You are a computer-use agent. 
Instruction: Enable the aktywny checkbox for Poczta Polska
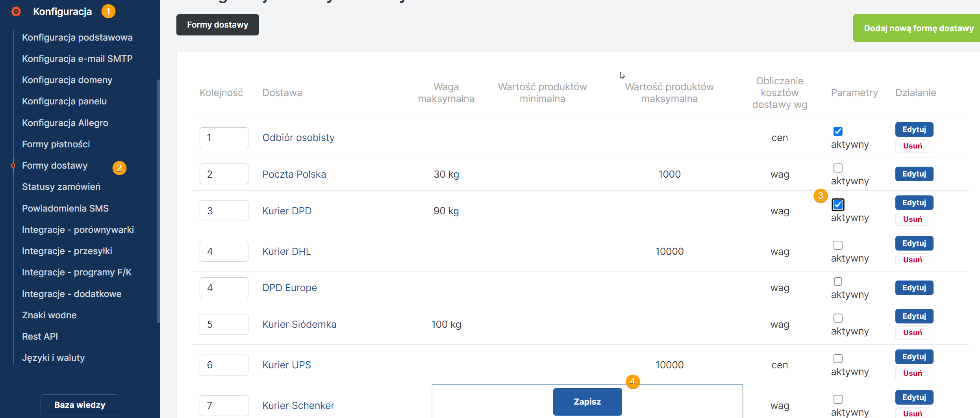pos(838,168)
